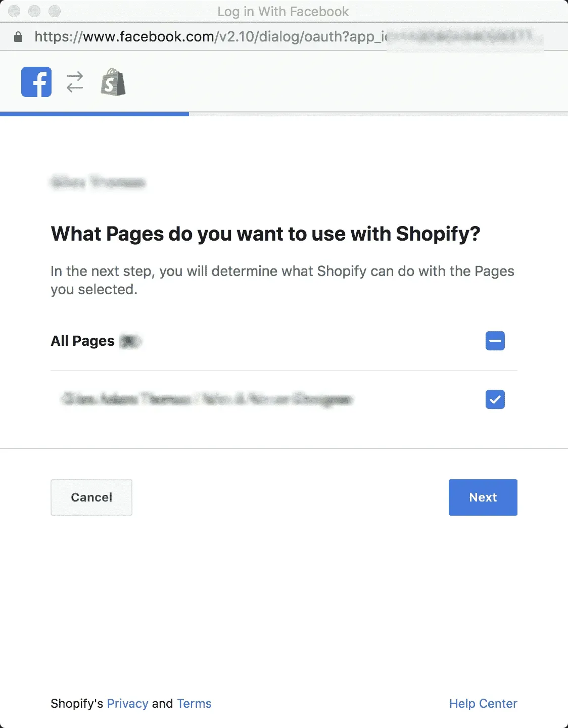The image size is (568, 728).
Task: Select the blue minus icon beside All Pages
Action: (495, 341)
